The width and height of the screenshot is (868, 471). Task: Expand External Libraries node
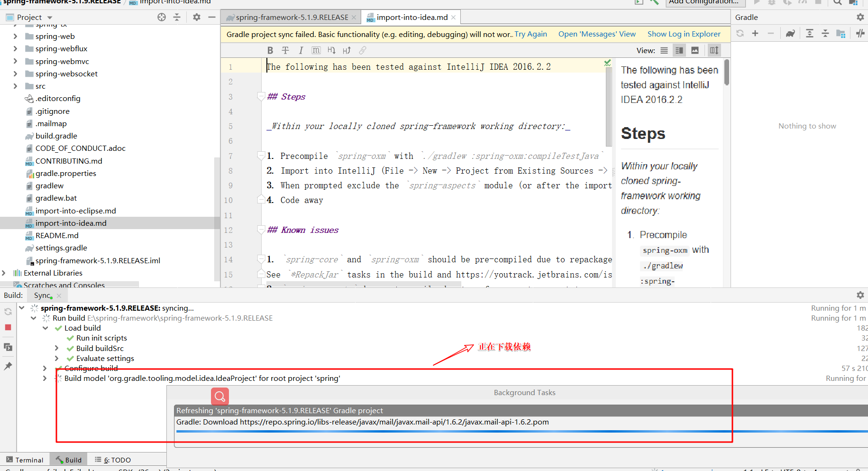[4, 273]
